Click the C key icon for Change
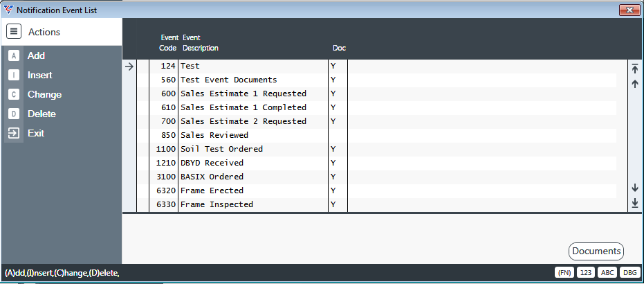The image size is (644, 284). pyautogui.click(x=14, y=94)
